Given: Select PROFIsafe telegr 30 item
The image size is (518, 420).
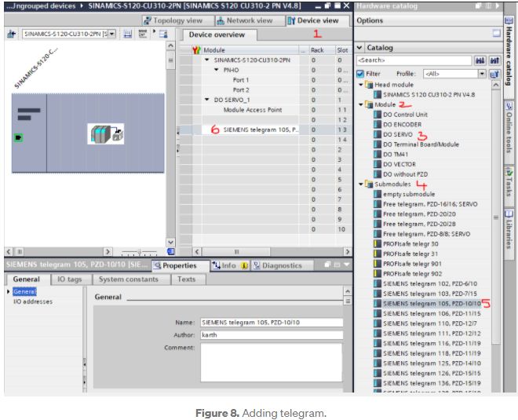Looking at the screenshot, I should [x=410, y=244].
